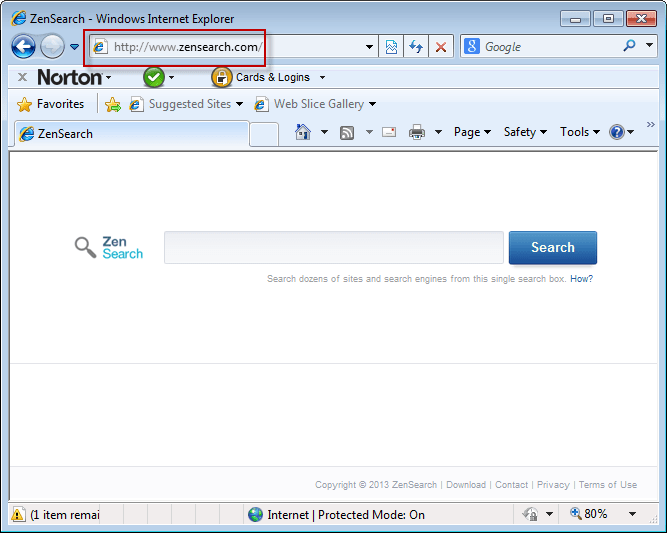Viewport: 667px width, 533px height.
Task: Click the Forward arrow button
Action: [52, 46]
